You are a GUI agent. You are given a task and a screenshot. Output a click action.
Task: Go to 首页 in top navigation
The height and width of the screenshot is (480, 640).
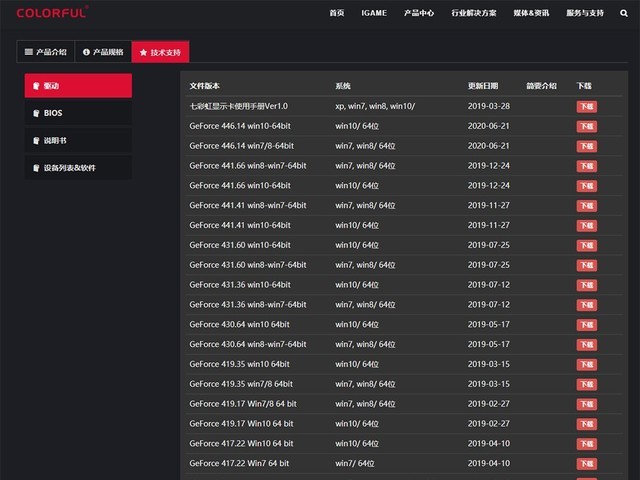(x=337, y=13)
